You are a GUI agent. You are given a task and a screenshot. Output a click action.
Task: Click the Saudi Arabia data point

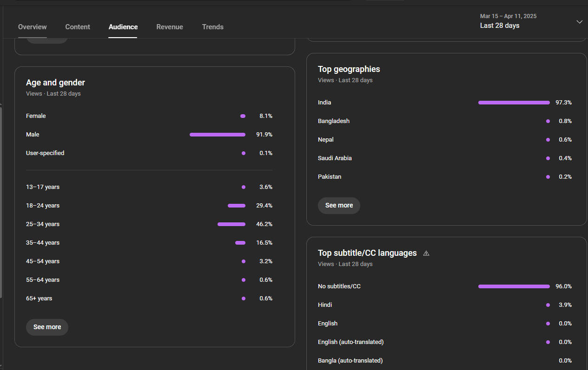click(548, 158)
